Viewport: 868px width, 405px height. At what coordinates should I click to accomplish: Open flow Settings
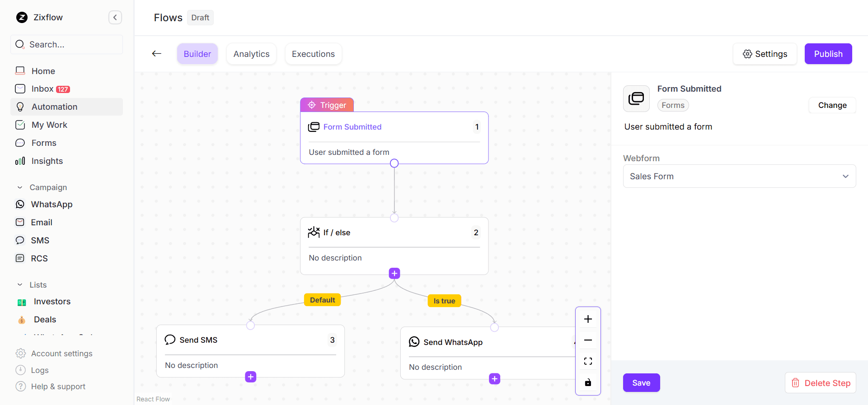point(765,54)
